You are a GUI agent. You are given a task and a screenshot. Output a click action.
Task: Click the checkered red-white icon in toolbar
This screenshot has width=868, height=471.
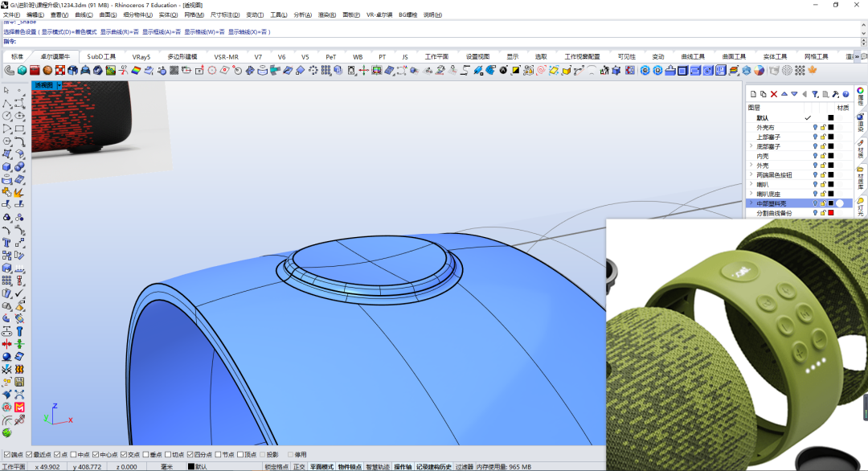click(x=60, y=70)
